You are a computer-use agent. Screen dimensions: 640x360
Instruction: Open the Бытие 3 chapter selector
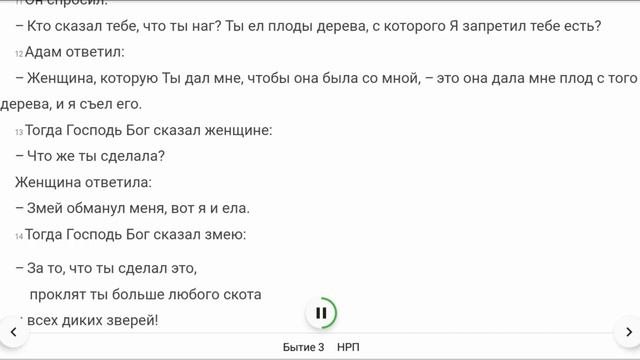(303, 347)
